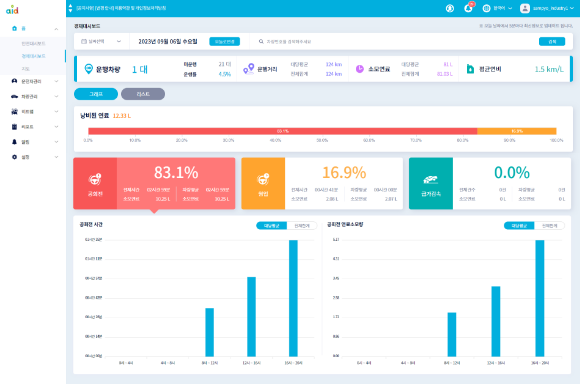The height and width of the screenshot is (384, 580).
Task: Click the 1 대 vehicle count
Action: tap(140, 69)
